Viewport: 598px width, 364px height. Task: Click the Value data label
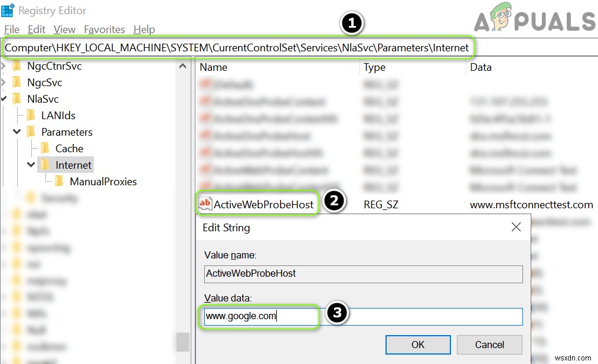point(228,298)
